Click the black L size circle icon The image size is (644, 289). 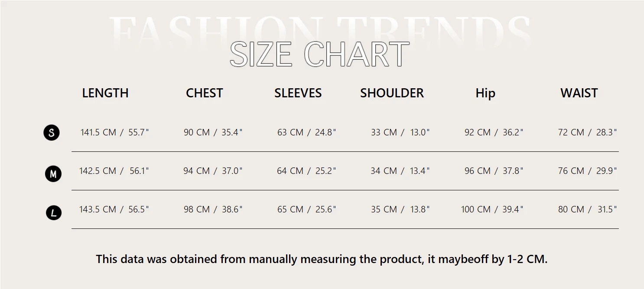tap(54, 212)
